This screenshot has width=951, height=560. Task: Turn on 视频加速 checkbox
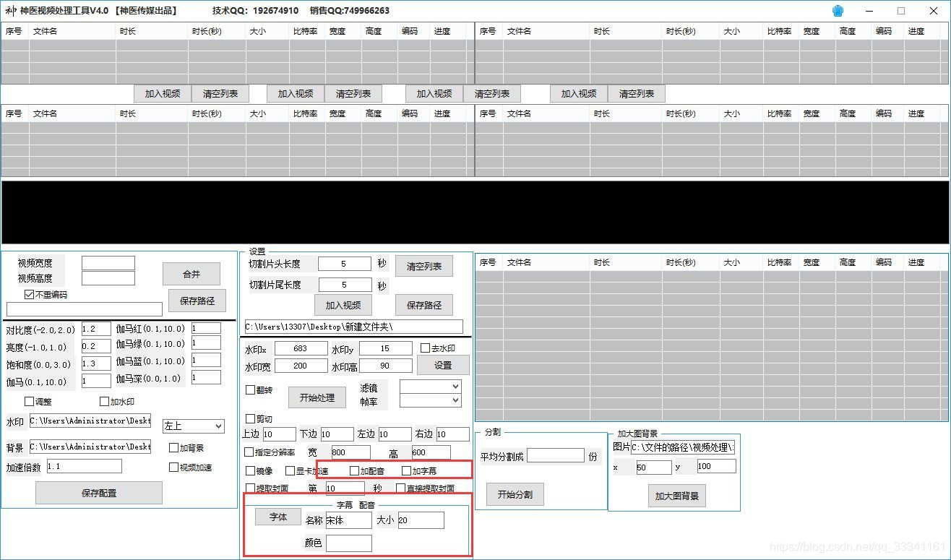(x=173, y=467)
